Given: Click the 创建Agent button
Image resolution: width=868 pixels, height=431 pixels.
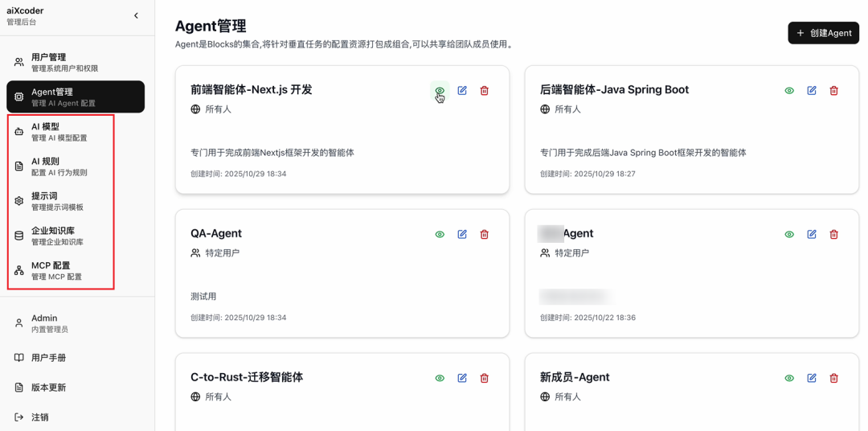Looking at the screenshot, I should [823, 33].
